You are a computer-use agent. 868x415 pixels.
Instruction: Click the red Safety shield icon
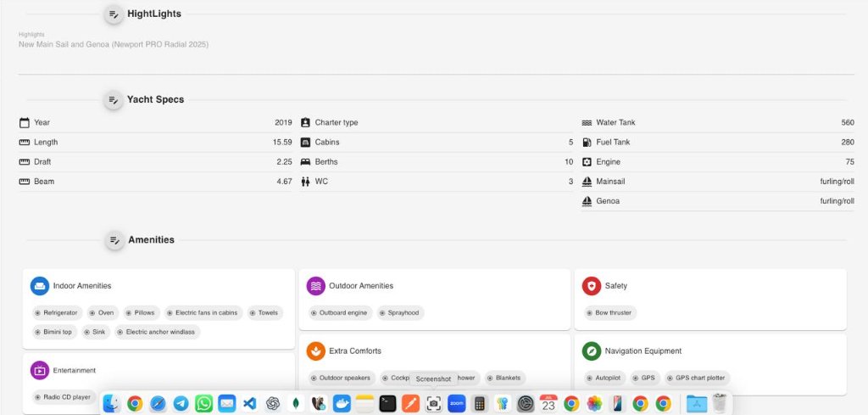pyautogui.click(x=592, y=286)
